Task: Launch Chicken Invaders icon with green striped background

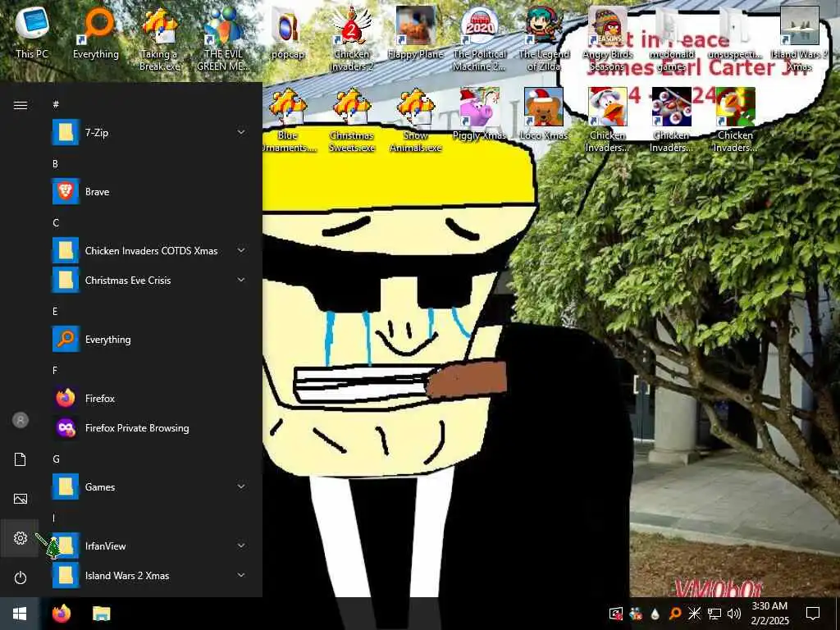Action: click(736, 121)
